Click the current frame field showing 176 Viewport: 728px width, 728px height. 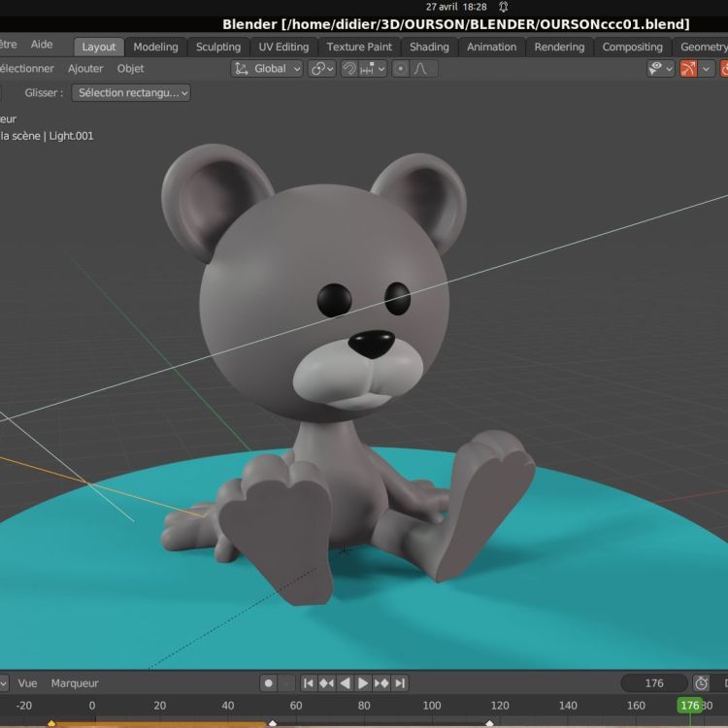(x=654, y=683)
